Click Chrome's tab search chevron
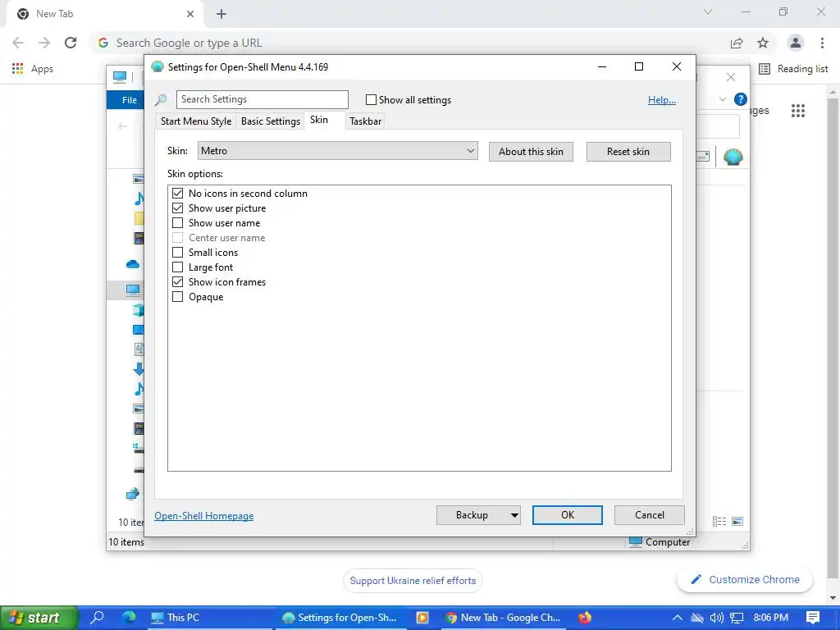 click(708, 11)
